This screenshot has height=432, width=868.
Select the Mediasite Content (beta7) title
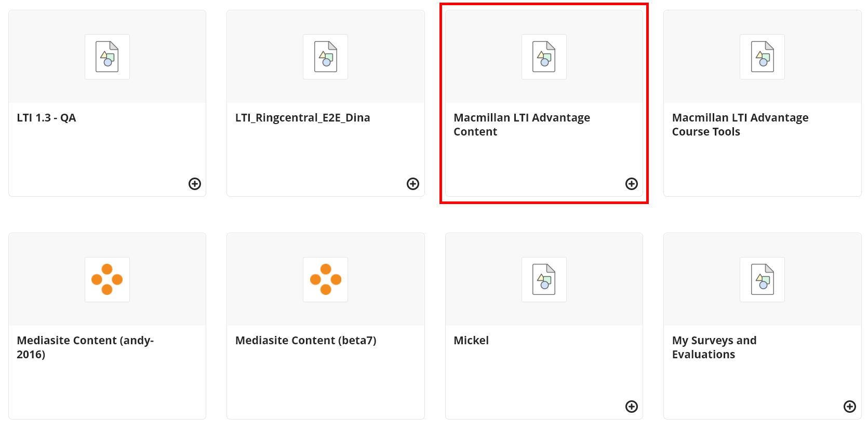(x=305, y=341)
